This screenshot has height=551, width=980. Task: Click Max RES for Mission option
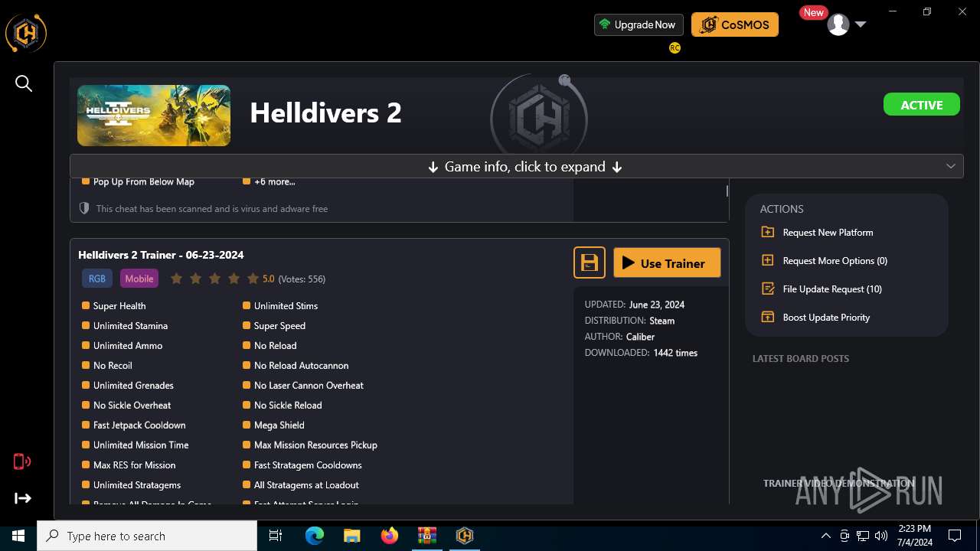[x=128, y=465]
